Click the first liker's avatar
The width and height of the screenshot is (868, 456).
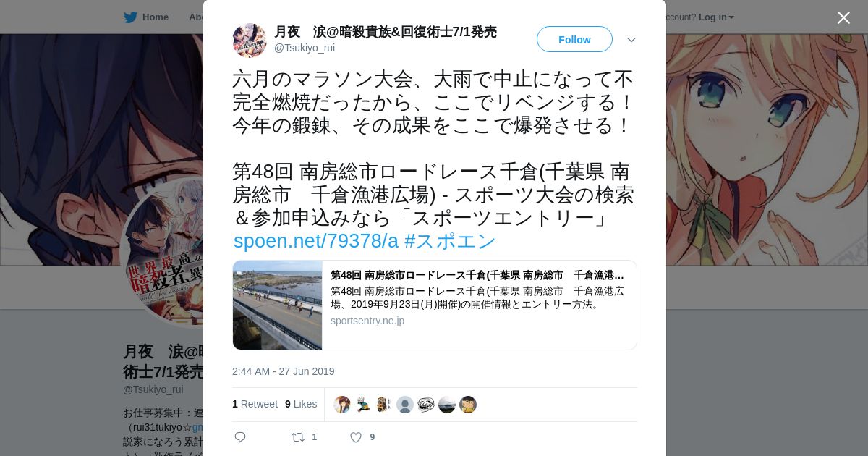tap(342, 405)
